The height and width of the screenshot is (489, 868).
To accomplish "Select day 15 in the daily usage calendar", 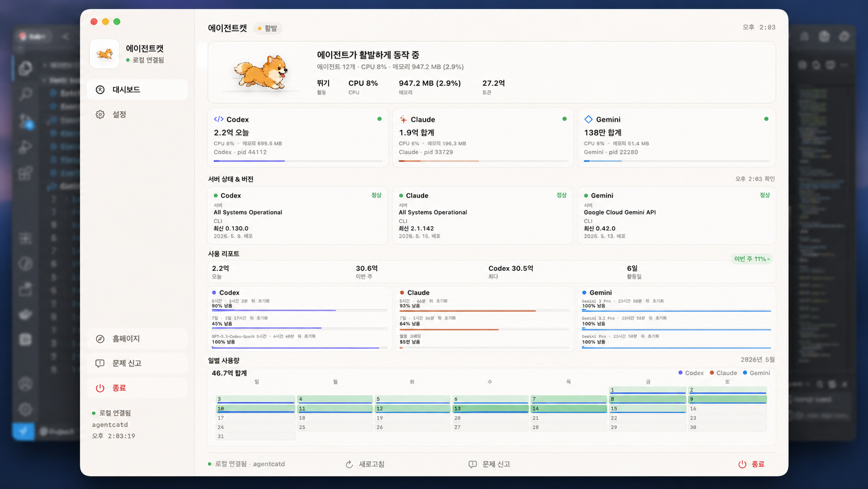I will [647, 409].
